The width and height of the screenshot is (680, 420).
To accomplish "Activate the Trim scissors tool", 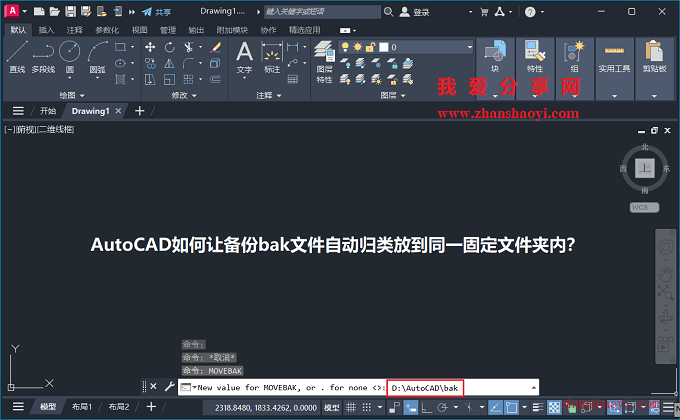I will 188,47.
